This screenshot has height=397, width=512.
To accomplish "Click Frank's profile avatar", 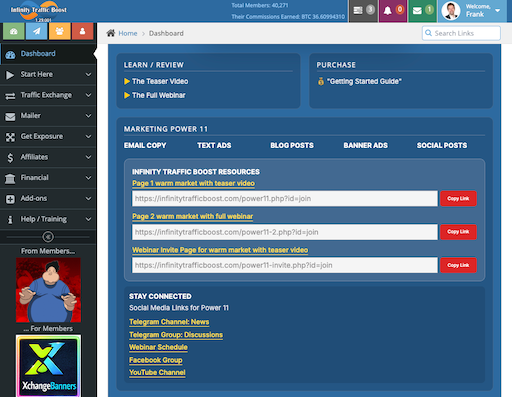I will [451, 11].
